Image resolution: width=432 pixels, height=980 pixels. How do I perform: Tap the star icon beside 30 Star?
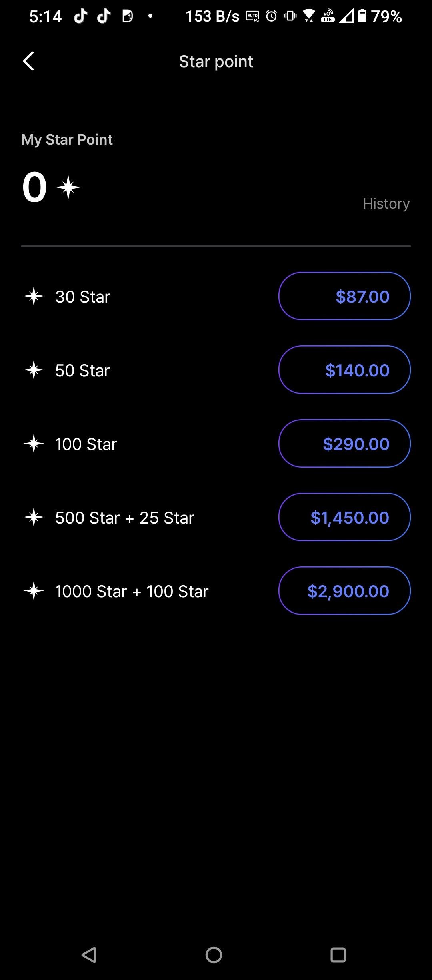(34, 296)
